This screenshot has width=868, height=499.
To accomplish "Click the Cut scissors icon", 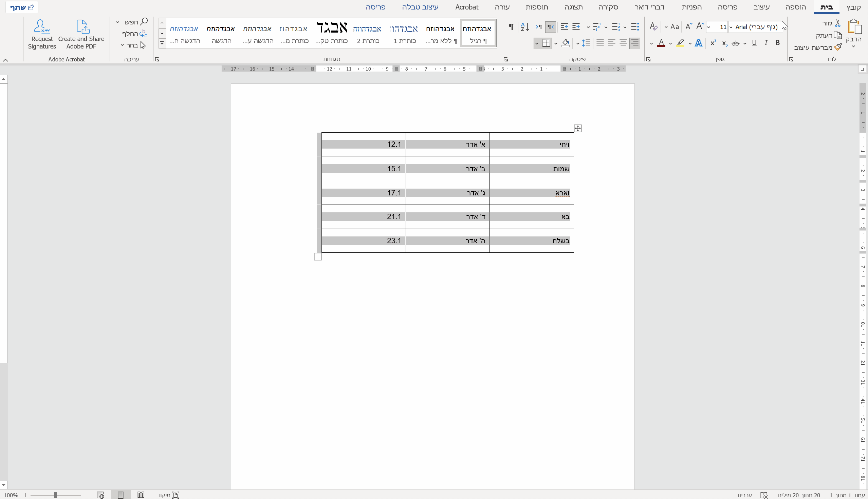I will pos(837,23).
